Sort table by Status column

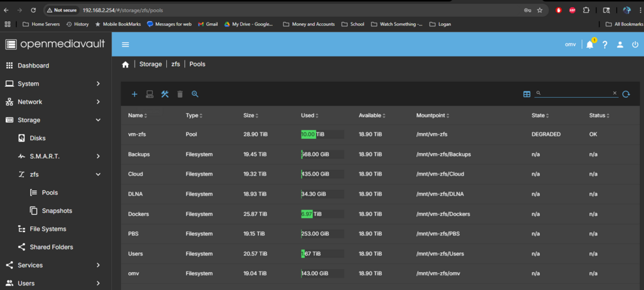tap(599, 116)
